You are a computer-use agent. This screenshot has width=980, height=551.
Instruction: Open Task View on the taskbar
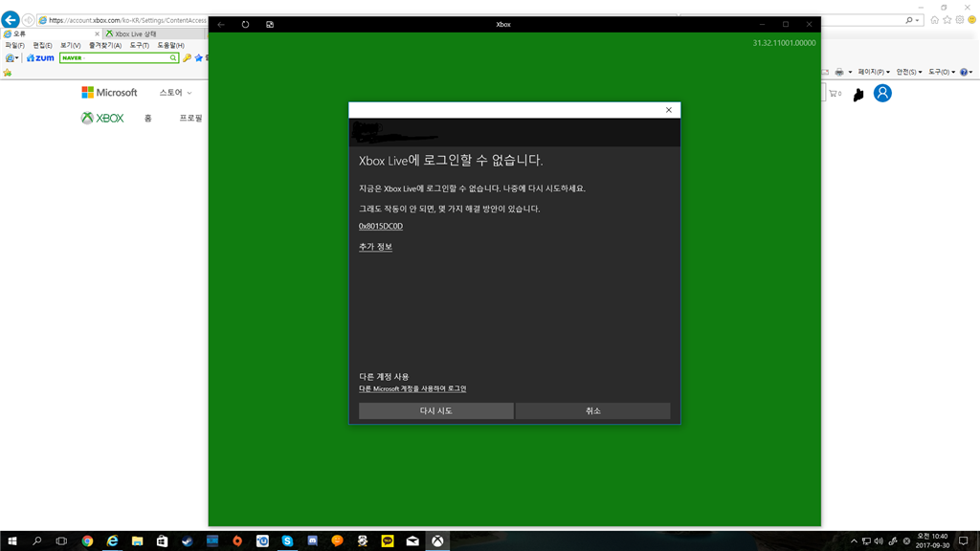click(61, 541)
